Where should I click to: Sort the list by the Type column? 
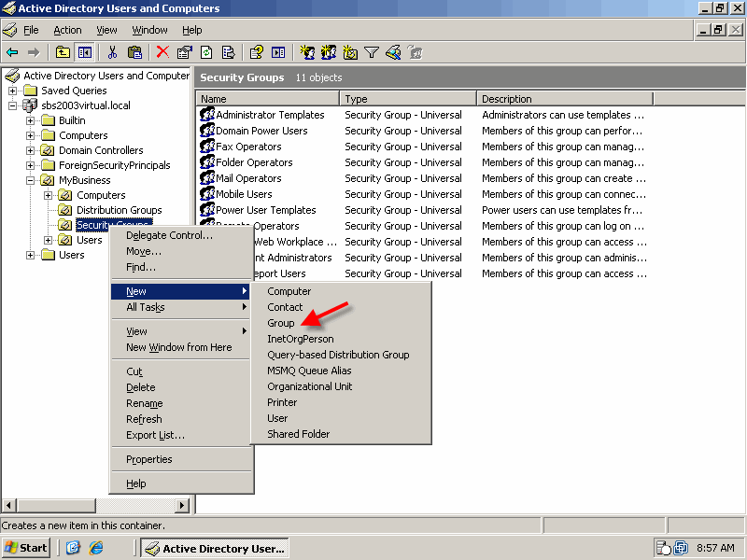tap(408, 99)
